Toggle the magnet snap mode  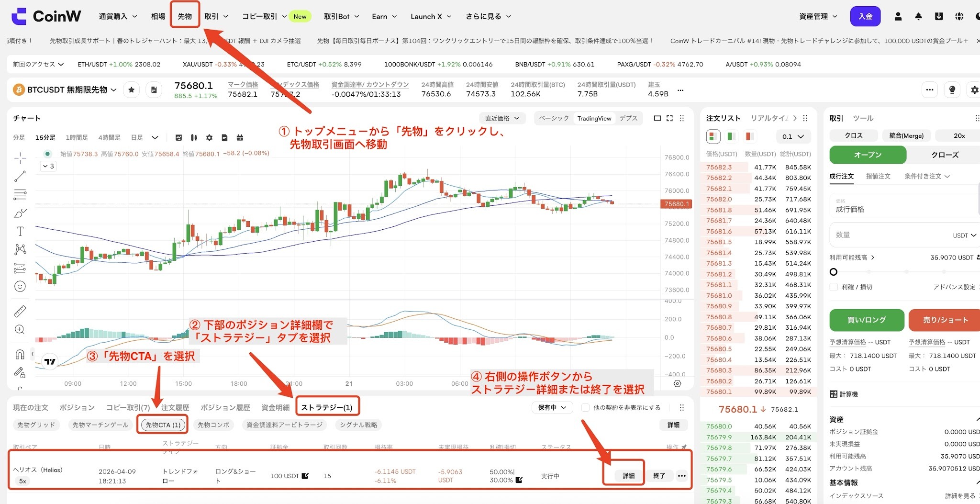[x=20, y=354]
